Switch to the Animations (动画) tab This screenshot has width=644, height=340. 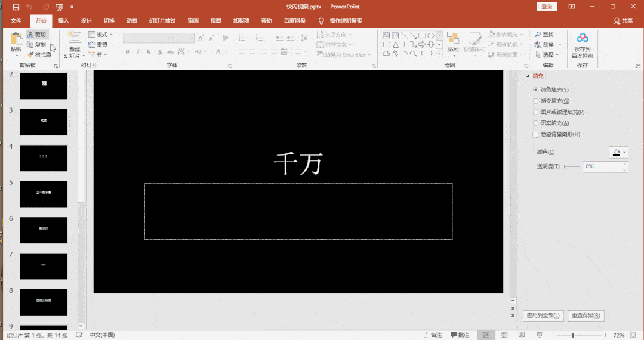131,21
